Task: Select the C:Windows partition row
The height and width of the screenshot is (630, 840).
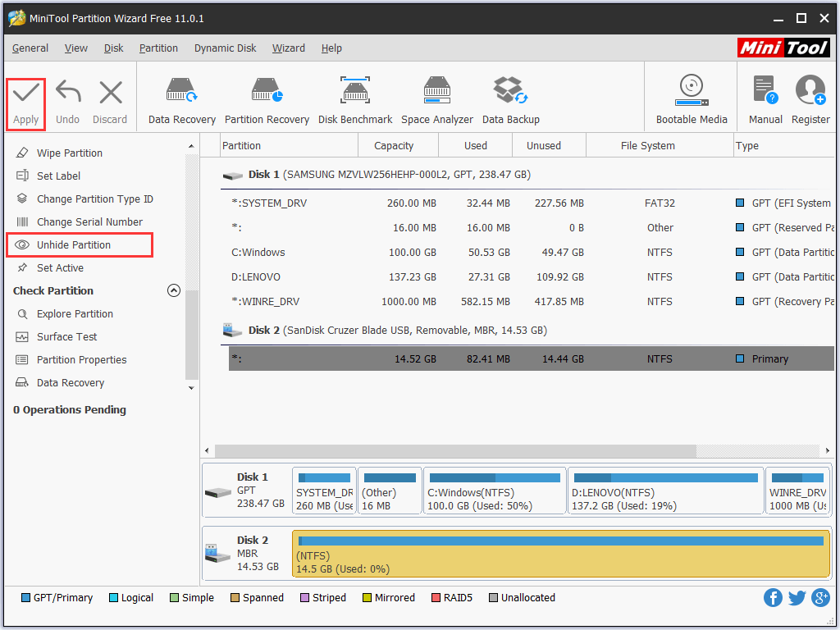Action: click(532, 253)
